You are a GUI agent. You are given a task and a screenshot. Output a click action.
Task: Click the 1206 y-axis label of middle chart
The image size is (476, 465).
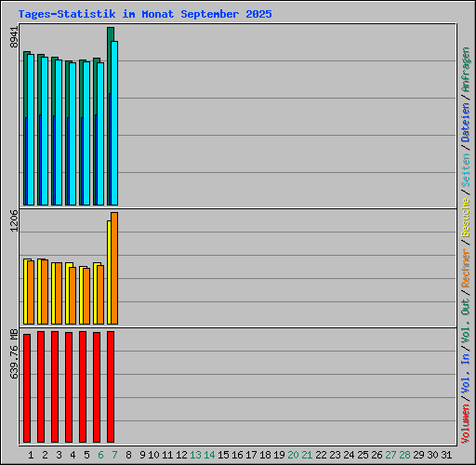tap(14, 220)
